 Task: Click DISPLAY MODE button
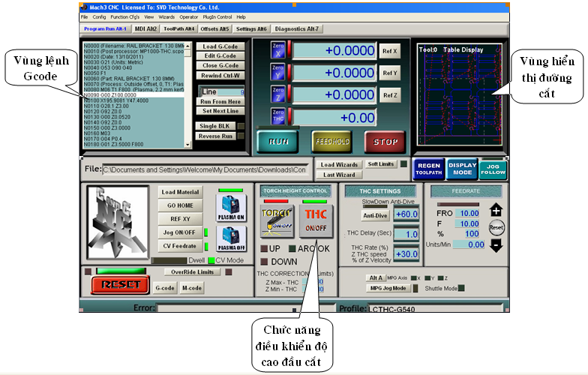(462, 169)
